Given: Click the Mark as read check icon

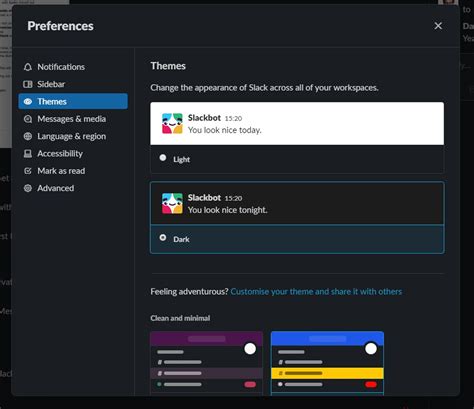Looking at the screenshot, I should tap(28, 171).
